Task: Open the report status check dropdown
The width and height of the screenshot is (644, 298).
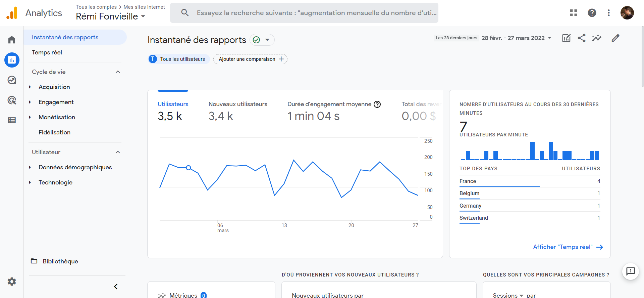Action: (x=262, y=40)
